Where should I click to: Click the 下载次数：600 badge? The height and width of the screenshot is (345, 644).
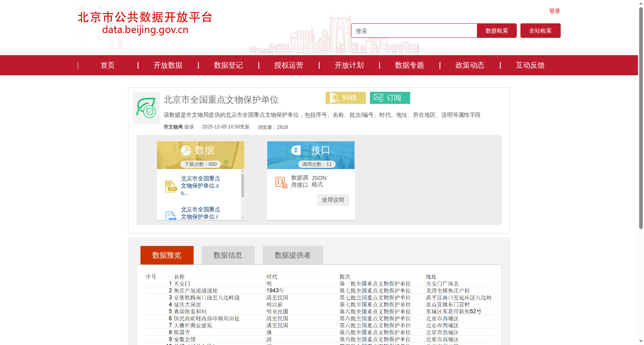point(200,164)
